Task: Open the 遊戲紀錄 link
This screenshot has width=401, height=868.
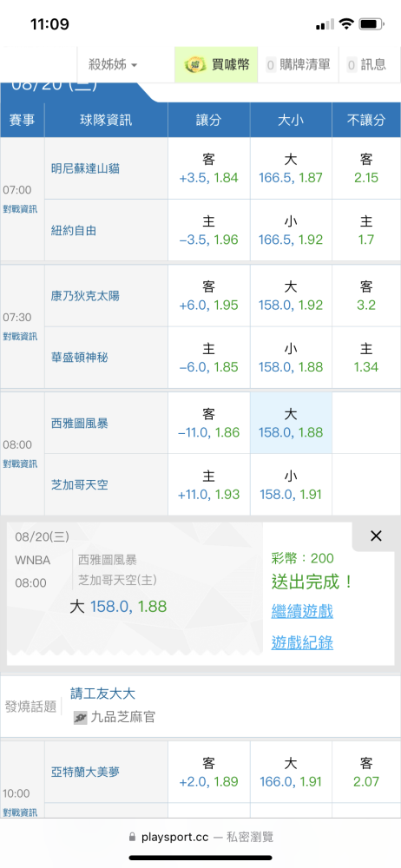Action: tap(302, 642)
